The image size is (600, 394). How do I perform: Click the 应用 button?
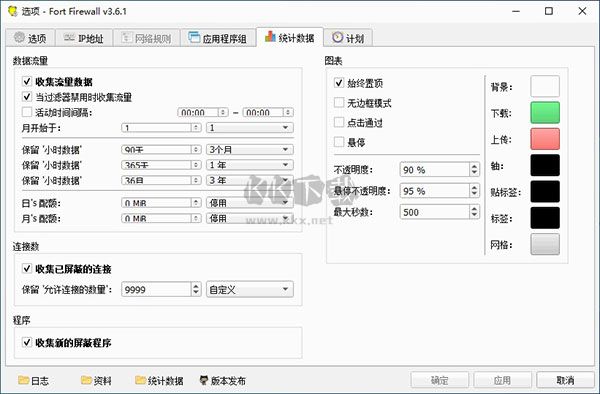[x=502, y=380]
